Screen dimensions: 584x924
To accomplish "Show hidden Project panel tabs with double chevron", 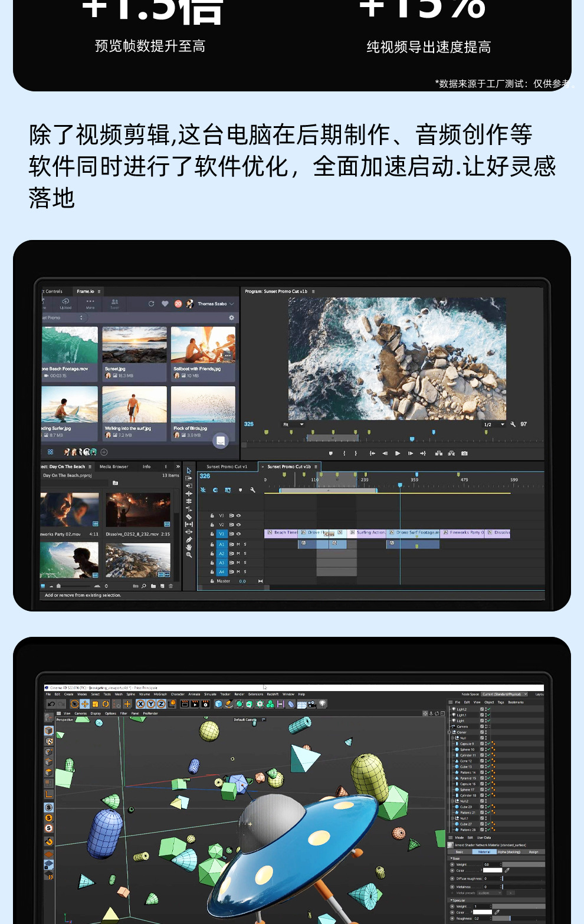I will click(x=178, y=466).
